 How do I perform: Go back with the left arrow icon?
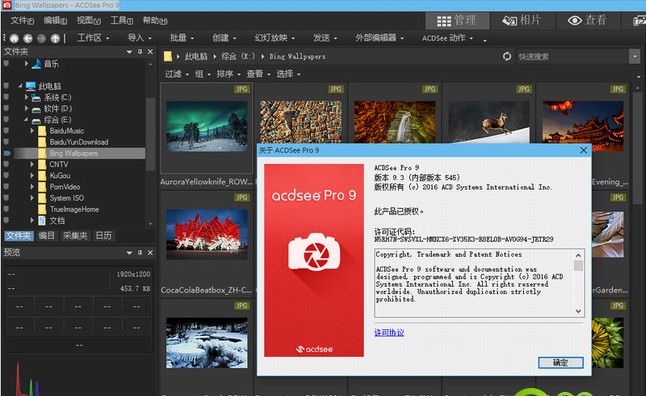click(x=28, y=38)
